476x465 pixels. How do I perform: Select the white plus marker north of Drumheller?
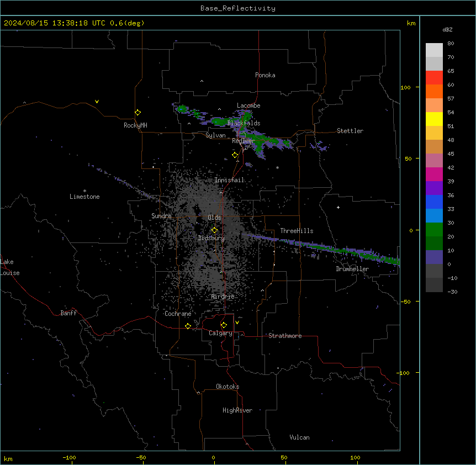tap(338, 207)
